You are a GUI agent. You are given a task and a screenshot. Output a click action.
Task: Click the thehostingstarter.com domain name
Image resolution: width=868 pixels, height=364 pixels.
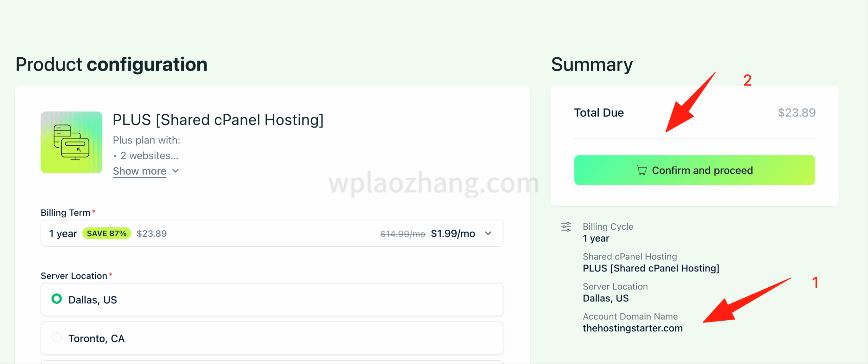tap(632, 328)
